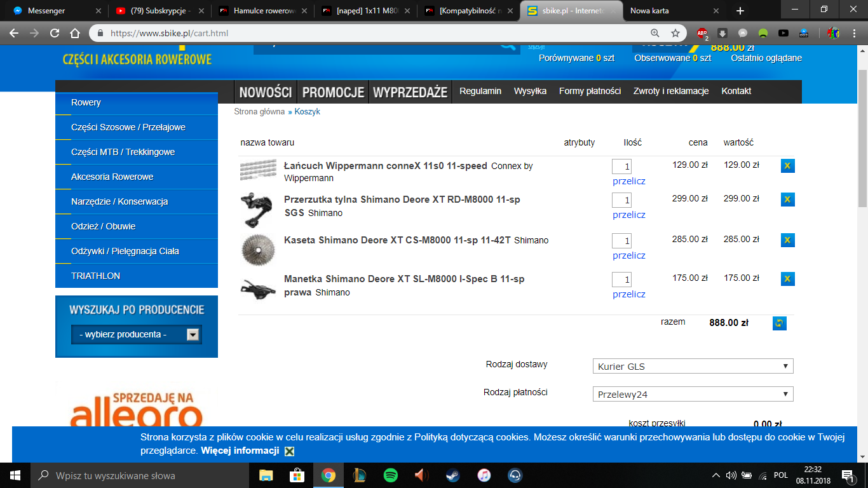Viewport: 868px width, 488px height.
Task: Click the address bar URL
Action: [169, 33]
